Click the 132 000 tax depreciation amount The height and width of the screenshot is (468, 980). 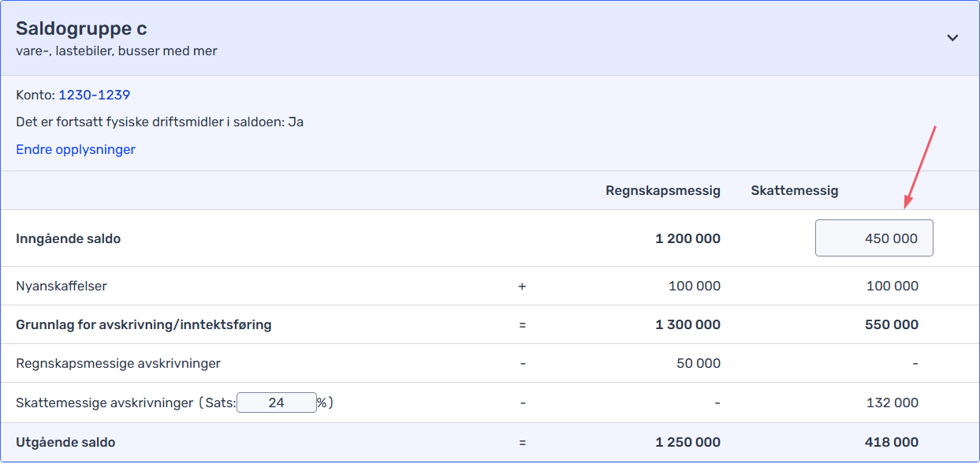tap(892, 402)
